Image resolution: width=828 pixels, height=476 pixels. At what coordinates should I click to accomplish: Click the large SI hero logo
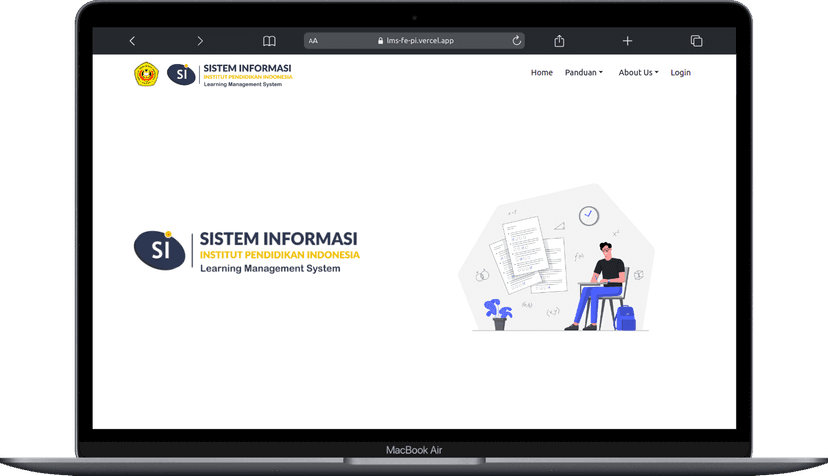160,250
